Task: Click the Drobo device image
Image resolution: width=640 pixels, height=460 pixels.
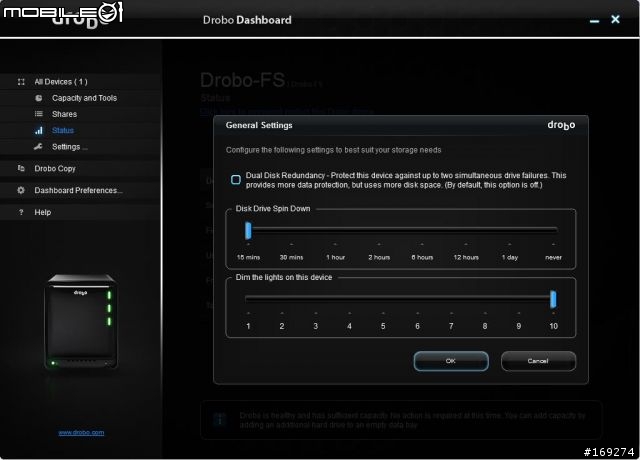Action: tap(81, 322)
